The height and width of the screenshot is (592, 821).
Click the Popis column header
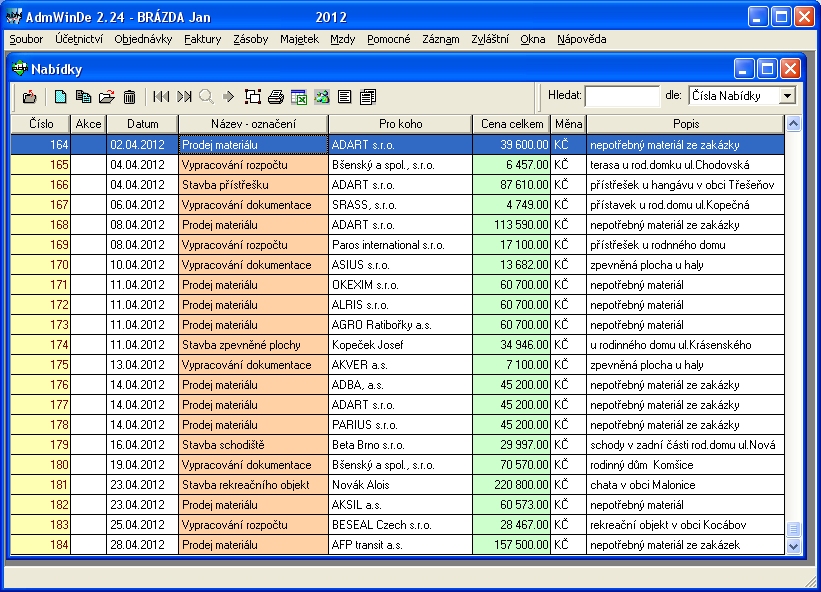click(x=685, y=124)
